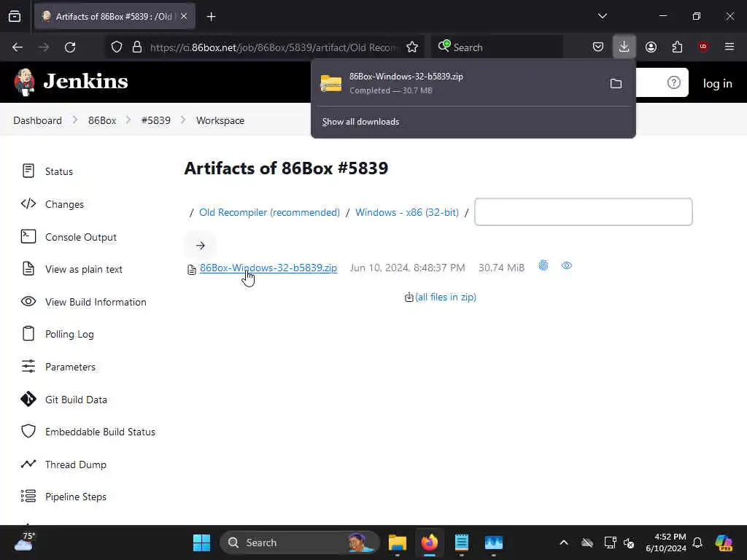
Task: Save page to Pocket
Action: [598, 47]
